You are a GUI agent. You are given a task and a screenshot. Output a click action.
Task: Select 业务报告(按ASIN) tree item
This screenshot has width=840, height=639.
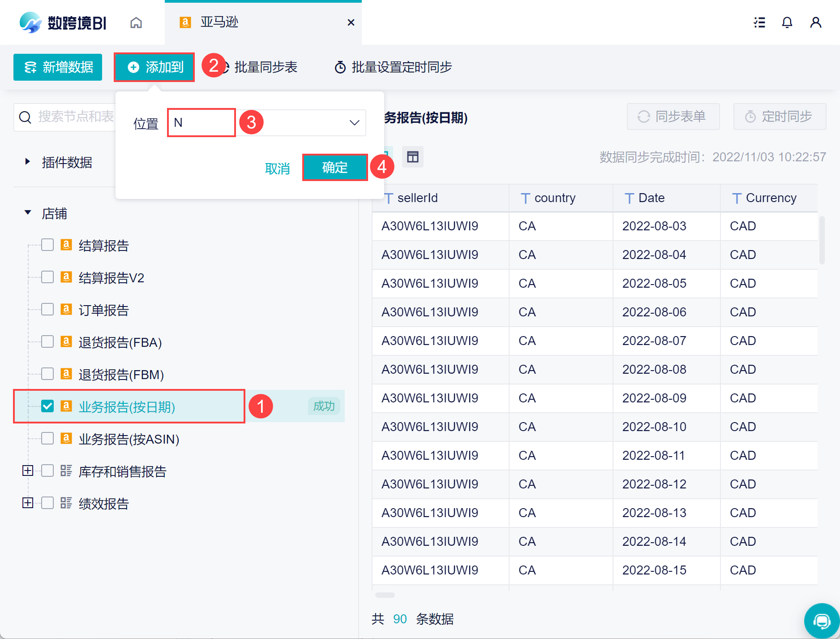coord(129,439)
